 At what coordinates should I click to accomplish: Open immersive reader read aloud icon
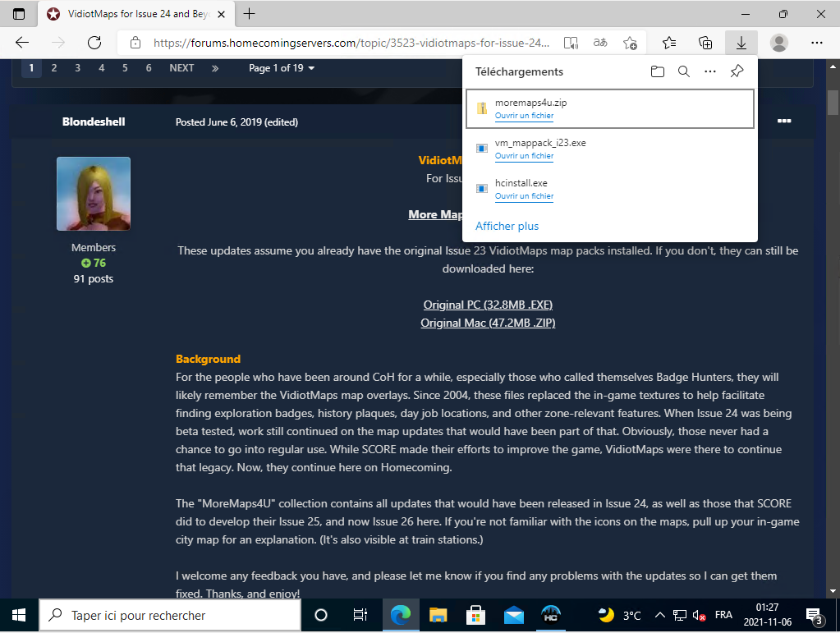(571, 43)
